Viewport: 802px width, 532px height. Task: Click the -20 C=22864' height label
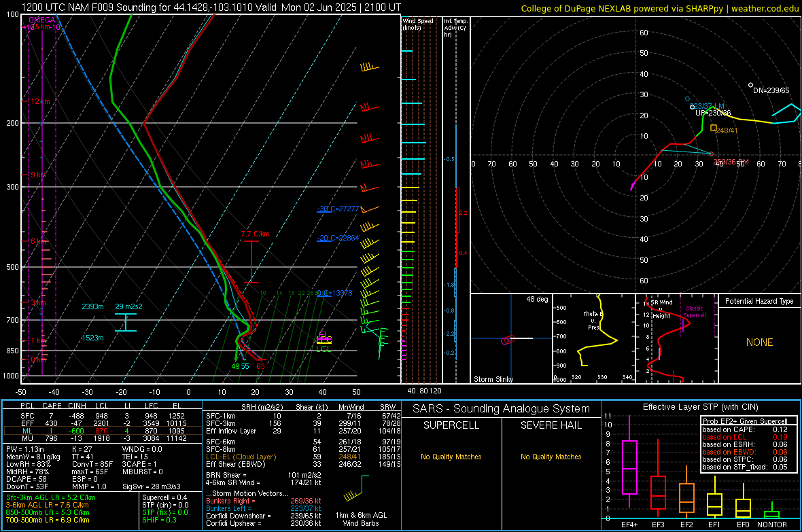(338, 238)
